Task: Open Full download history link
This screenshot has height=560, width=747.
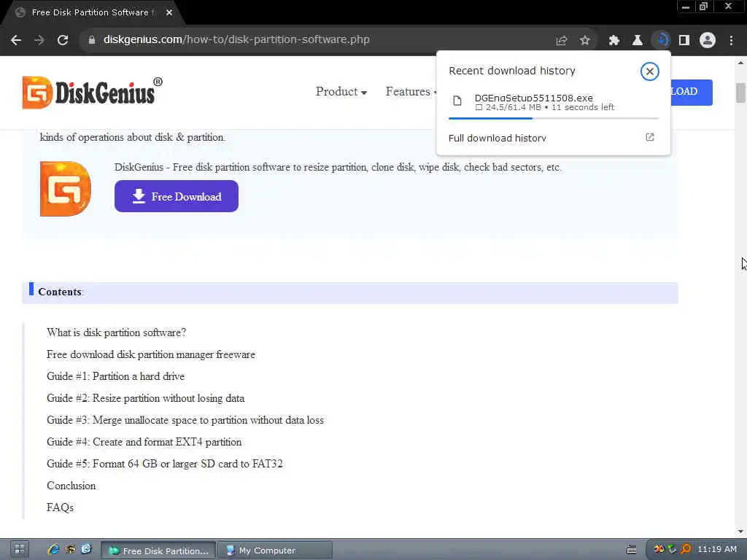Action: point(498,138)
